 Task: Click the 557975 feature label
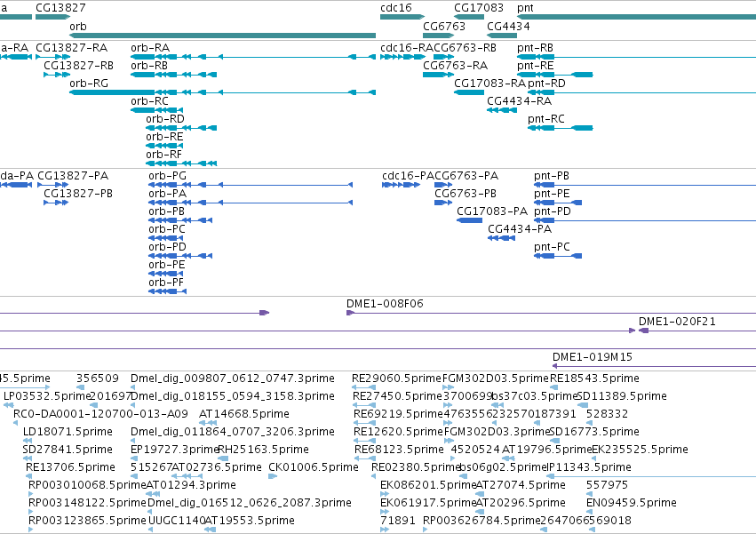click(607, 485)
